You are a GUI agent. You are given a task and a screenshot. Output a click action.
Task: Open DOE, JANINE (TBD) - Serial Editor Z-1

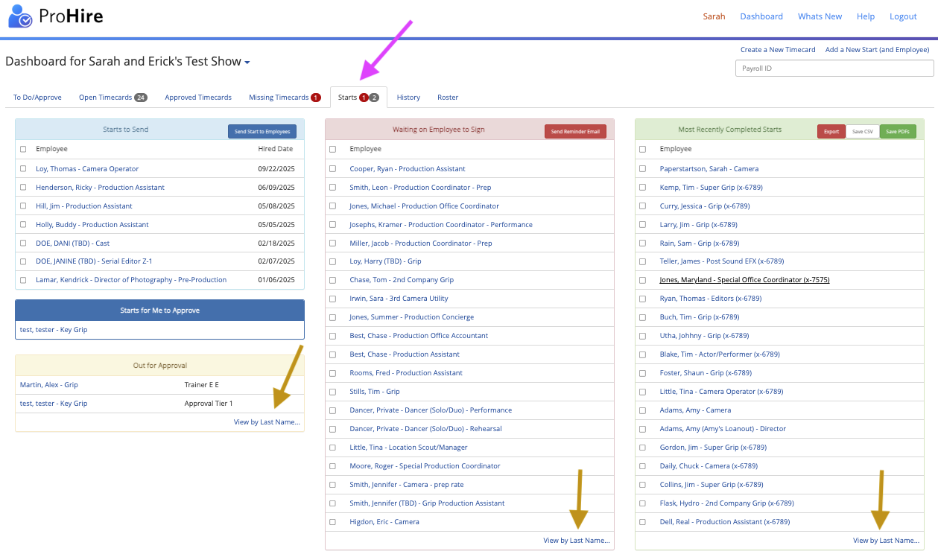tap(94, 261)
